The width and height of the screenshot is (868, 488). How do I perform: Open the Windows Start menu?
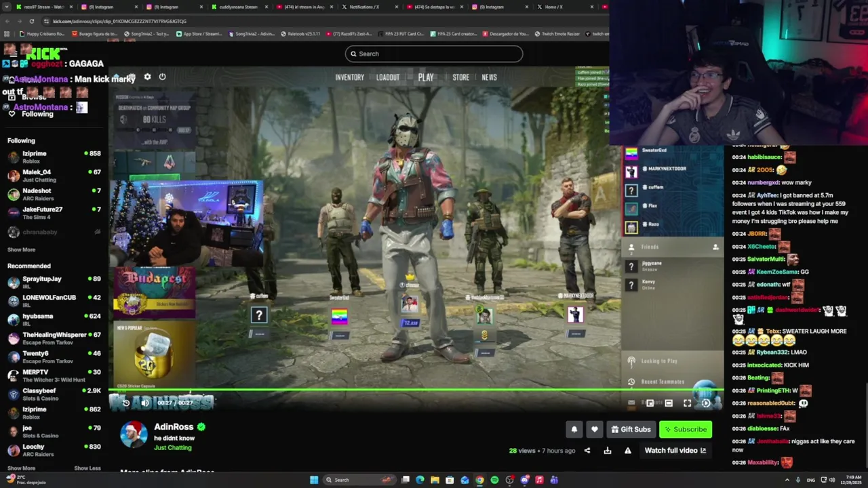pos(314,480)
